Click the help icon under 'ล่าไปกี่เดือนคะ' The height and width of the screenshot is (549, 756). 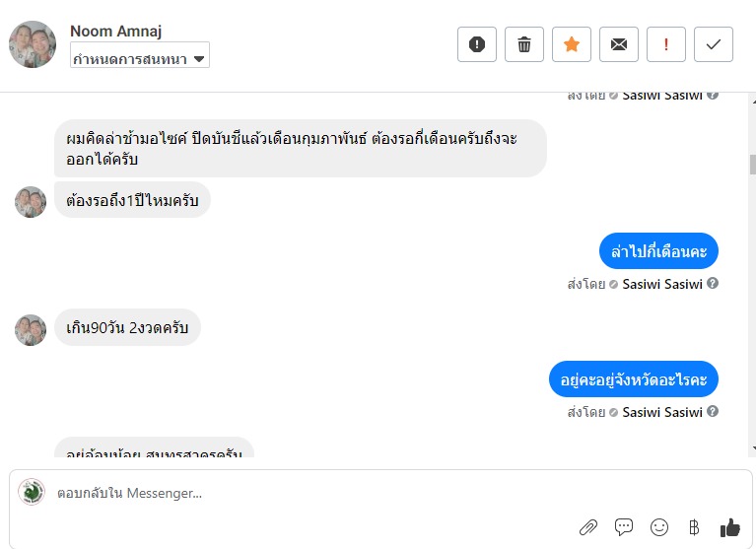(x=713, y=284)
